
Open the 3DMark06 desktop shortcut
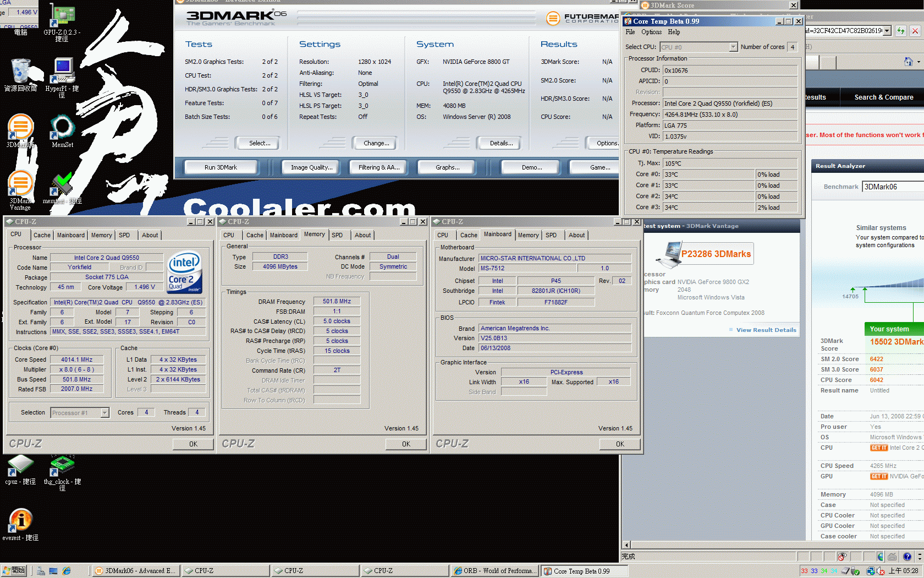click(20, 131)
